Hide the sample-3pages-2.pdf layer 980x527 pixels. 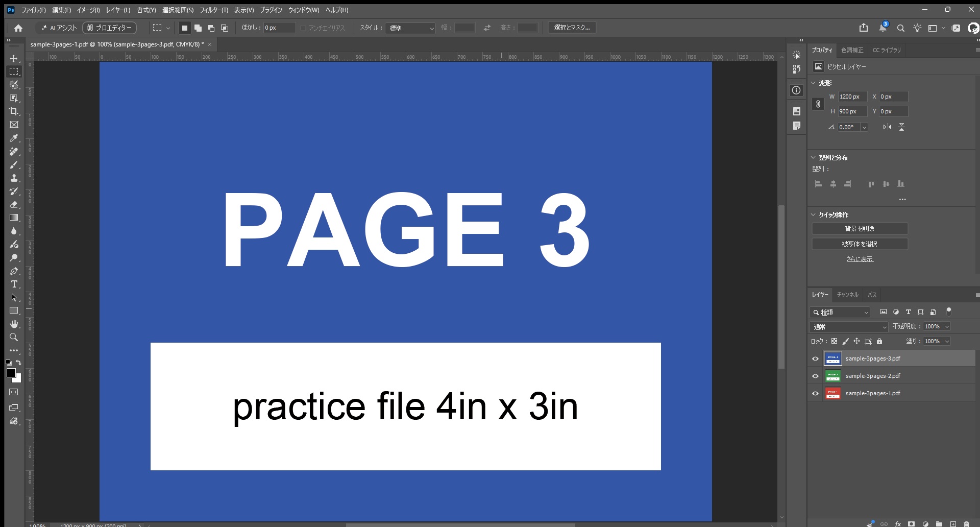point(815,376)
